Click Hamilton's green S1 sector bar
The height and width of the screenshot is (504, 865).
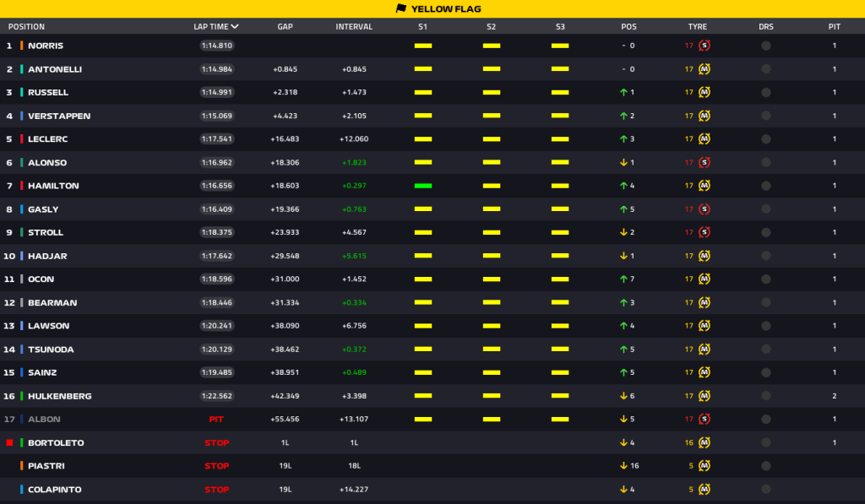click(x=423, y=186)
